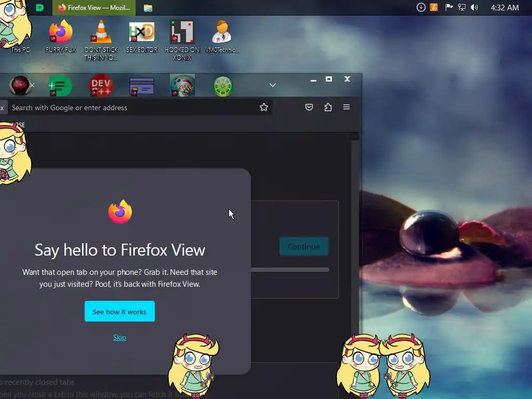Click the progress bar below Continue

point(290,270)
